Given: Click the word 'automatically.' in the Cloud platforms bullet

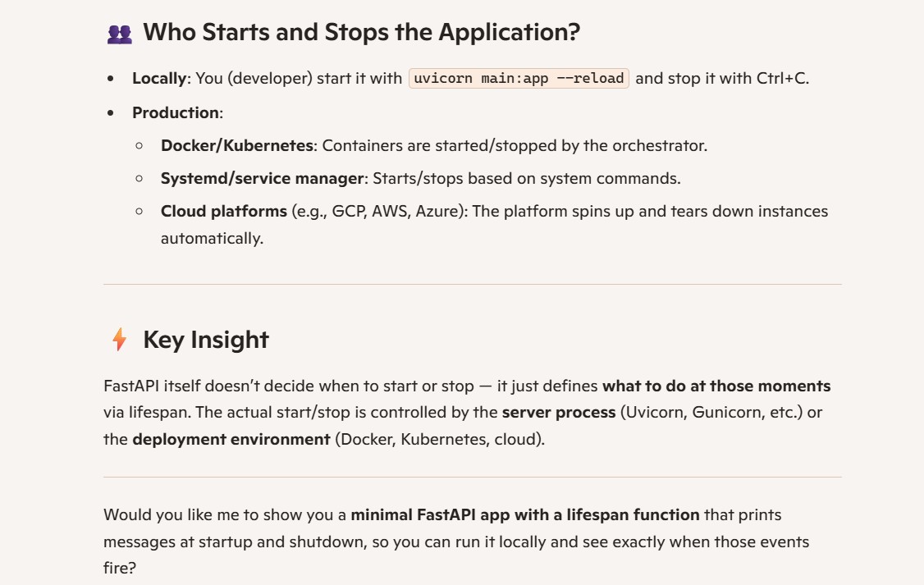Looking at the screenshot, I should (x=213, y=239).
